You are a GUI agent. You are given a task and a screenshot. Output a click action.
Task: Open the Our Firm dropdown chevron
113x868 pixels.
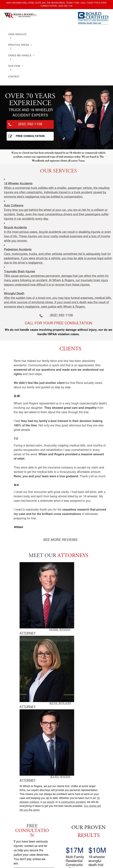[x=22, y=66]
